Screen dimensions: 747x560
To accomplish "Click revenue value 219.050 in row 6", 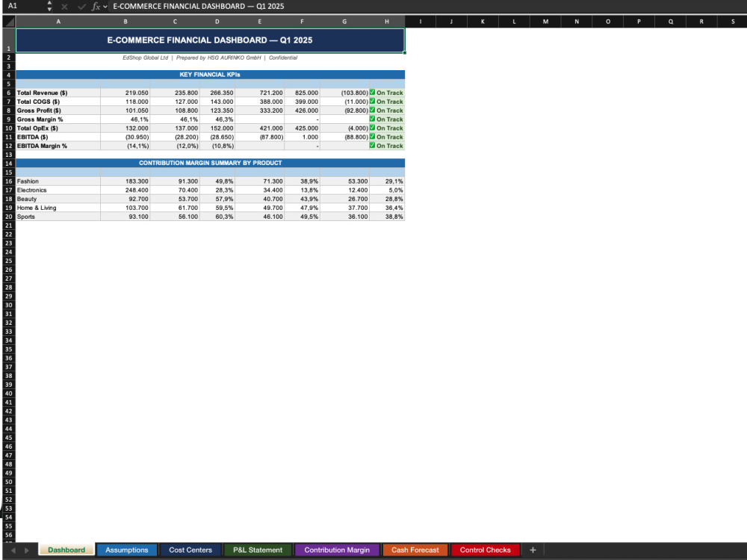I will [125, 93].
